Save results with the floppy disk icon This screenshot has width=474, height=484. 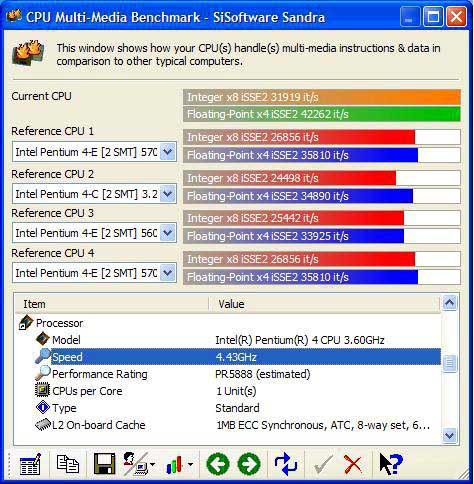104,464
